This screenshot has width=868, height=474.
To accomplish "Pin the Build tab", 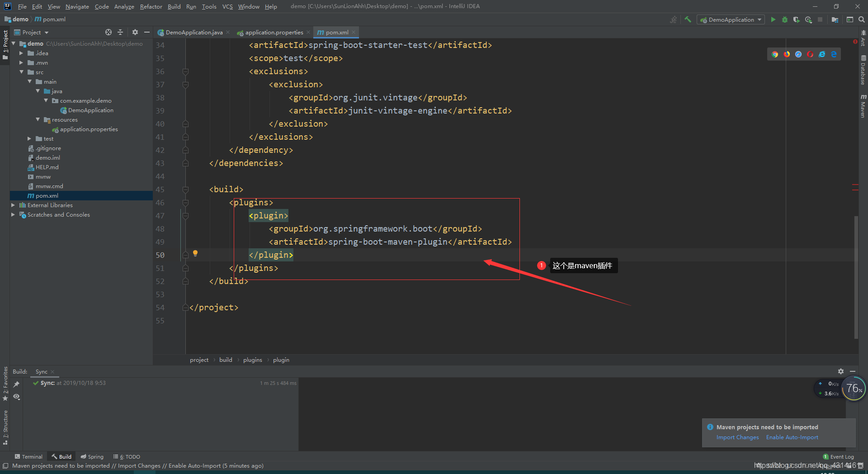I will [16, 384].
